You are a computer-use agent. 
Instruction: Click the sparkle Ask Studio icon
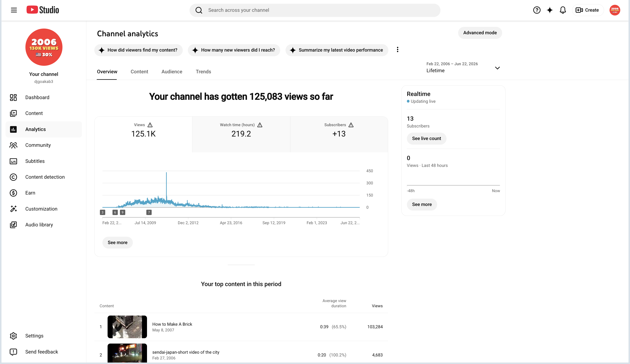pyautogui.click(x=549, y=10)
